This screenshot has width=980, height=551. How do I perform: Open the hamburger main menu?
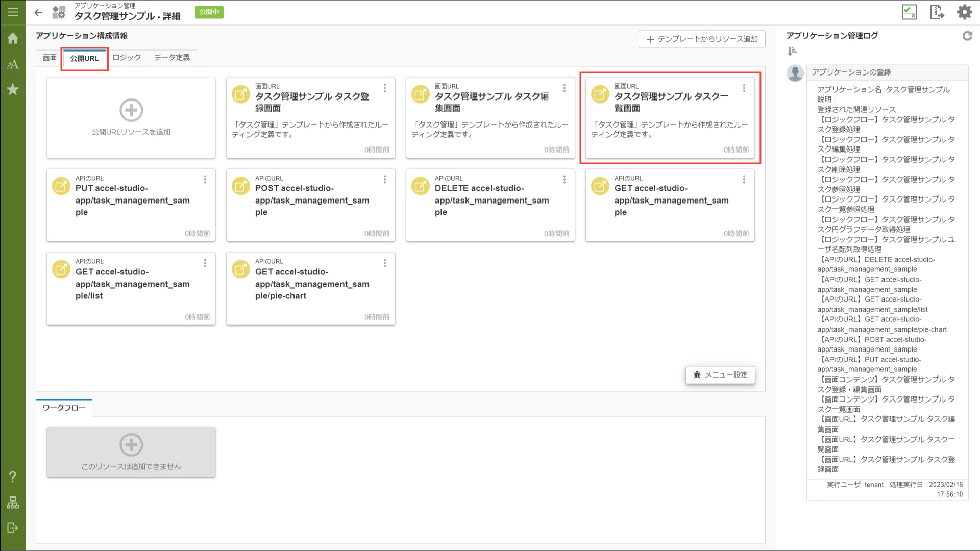13,12
